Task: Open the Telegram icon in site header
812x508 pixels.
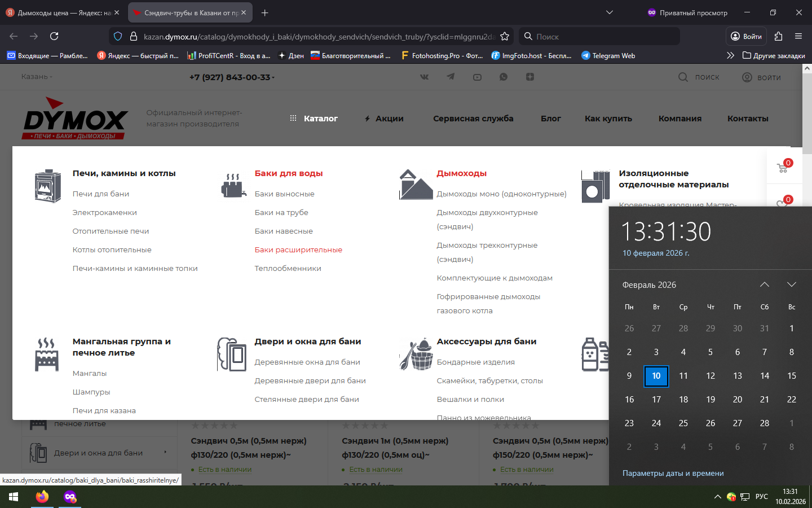Action: click(451, 77)
